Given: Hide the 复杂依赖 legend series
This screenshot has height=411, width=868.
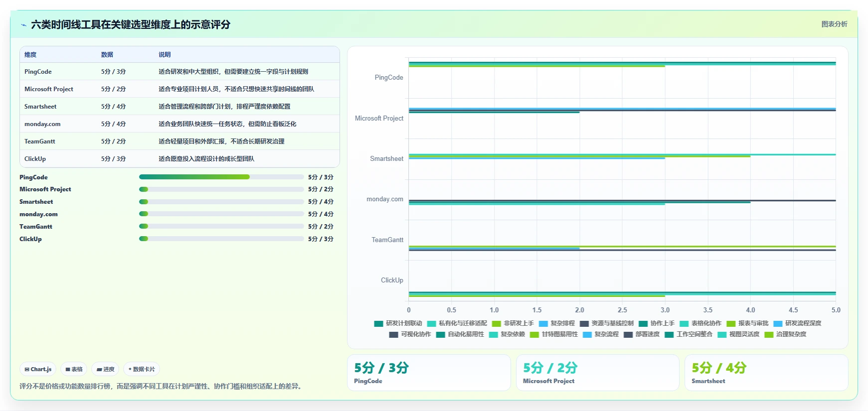Looking at the screenshot, I should [507, 334].
